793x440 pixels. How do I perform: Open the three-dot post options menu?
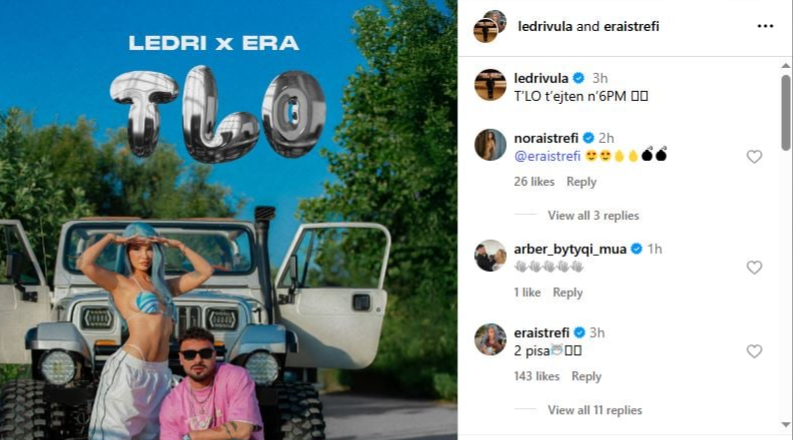765,26
